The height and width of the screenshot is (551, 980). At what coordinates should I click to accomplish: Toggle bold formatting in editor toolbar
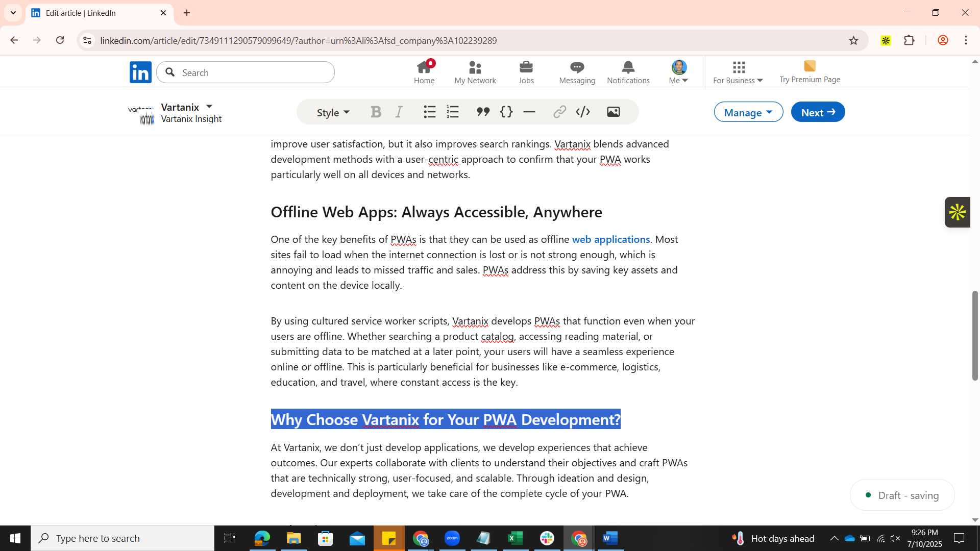pyautogui.click(x=376, y=112)
